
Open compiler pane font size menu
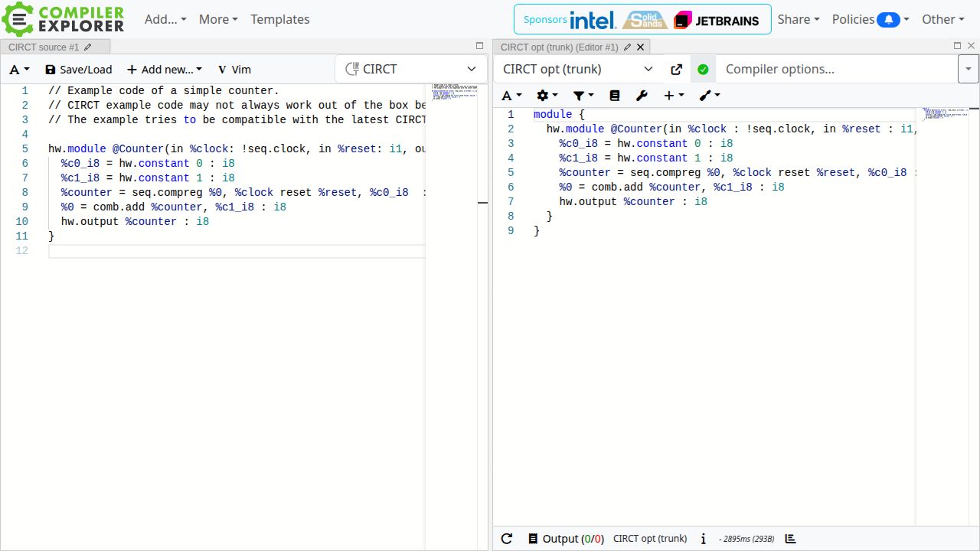pos(511,96)
